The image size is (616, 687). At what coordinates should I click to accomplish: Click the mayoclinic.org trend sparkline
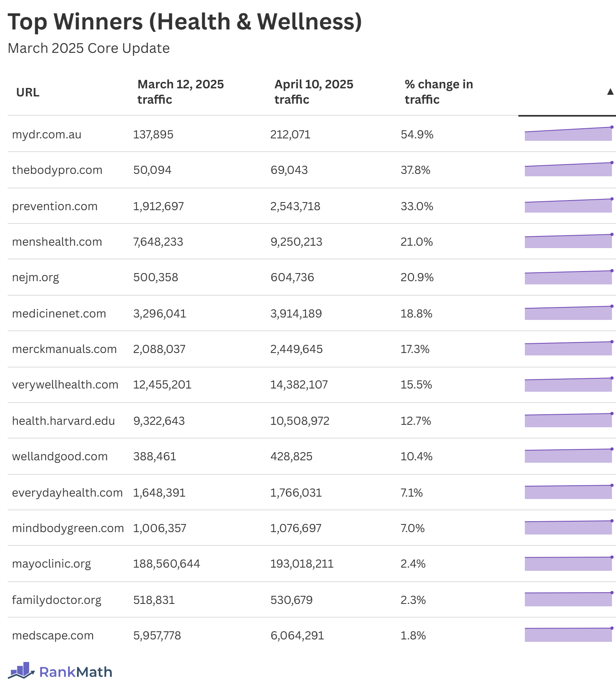tap(569, 564)
